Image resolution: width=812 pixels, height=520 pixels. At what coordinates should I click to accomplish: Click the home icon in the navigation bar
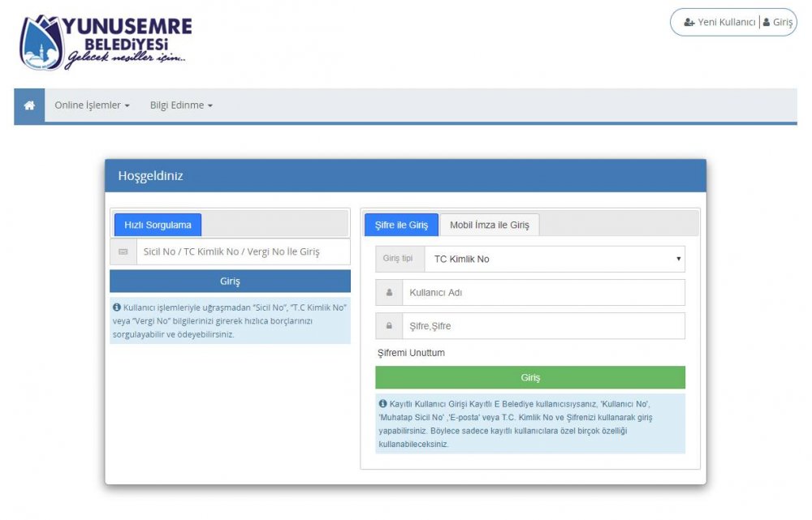pos(29,105)
